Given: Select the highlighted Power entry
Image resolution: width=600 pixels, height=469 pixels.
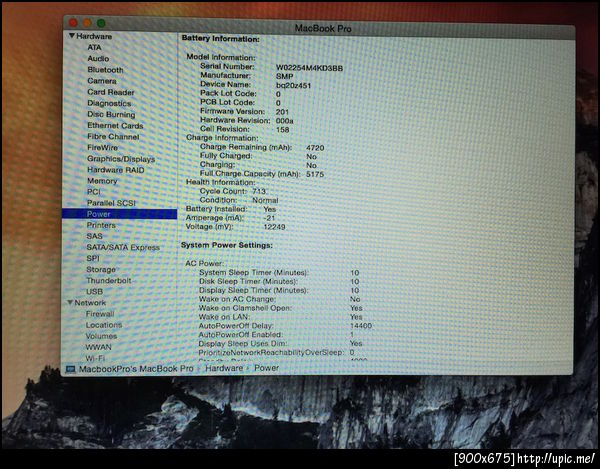Looking at the screenshot, I should click(119, 214).
